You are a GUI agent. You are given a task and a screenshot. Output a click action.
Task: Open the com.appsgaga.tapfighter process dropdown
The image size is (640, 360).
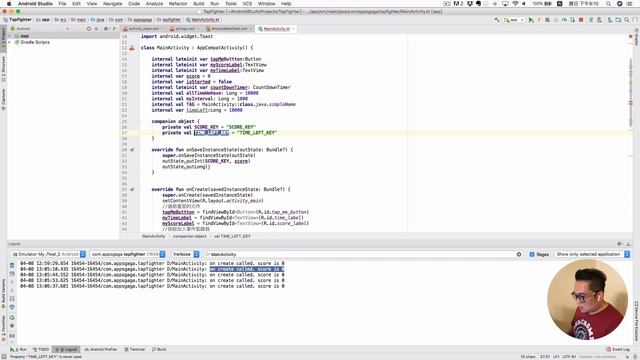(128, 254)
